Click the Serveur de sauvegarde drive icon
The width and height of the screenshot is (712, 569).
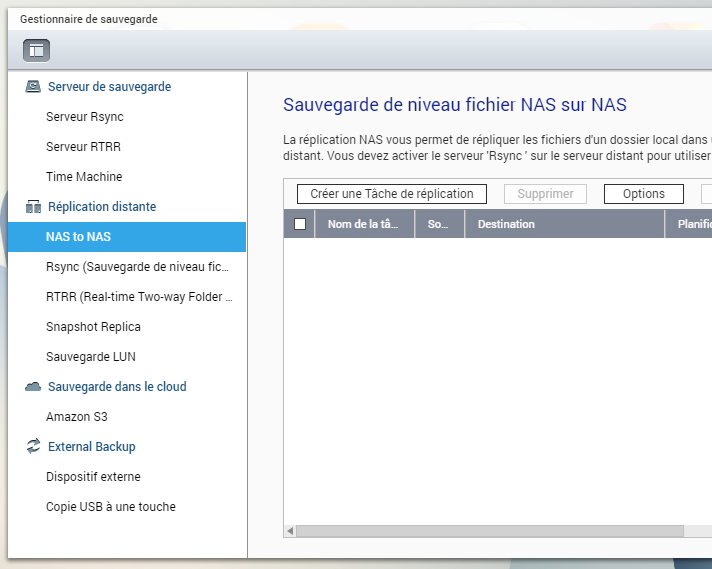coord(33,87)
